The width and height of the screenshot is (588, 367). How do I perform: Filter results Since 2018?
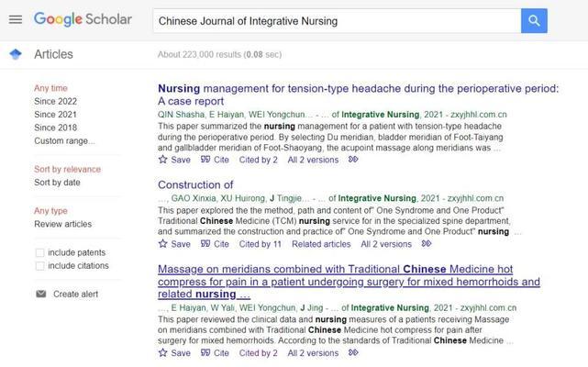(x=56, y=128)
